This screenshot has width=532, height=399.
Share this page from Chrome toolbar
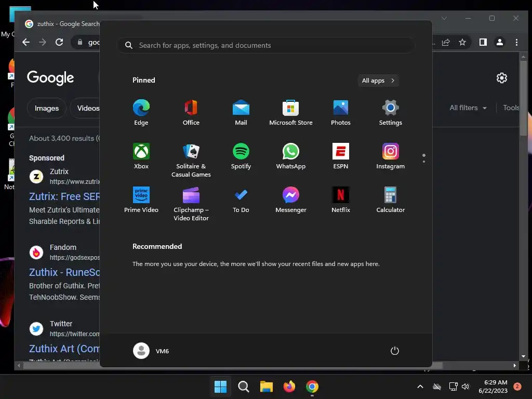[x=445, y=42]
